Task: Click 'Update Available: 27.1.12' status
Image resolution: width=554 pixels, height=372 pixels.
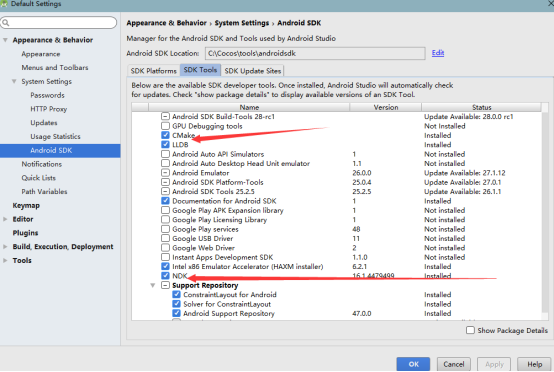Action: click(465, 173)
